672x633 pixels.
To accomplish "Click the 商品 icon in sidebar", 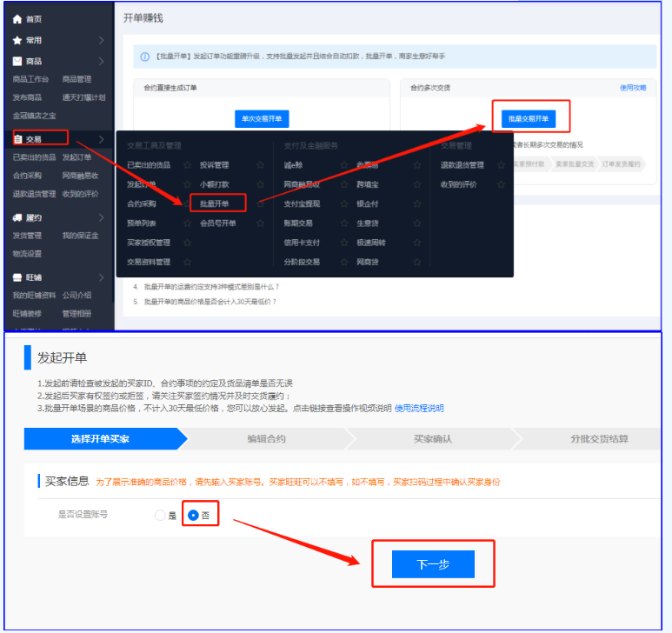I will coord(17,61).
